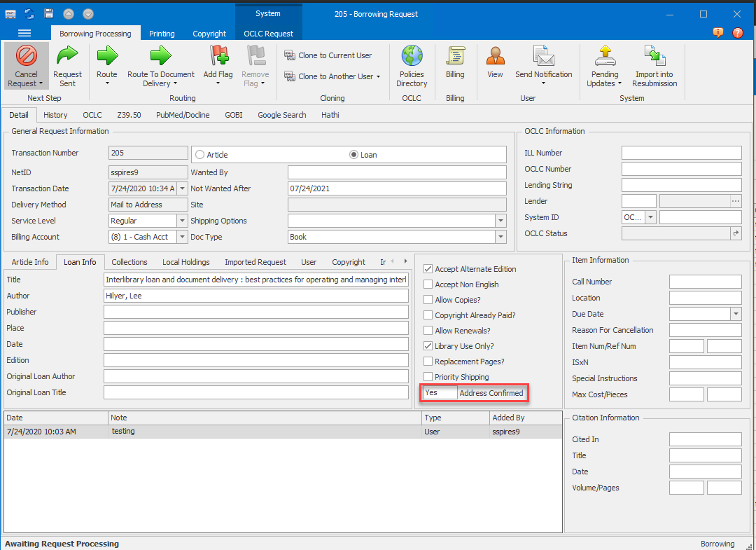The image size is (756, 550).
Task: Open the Doc Type dropdown
Action: click(500, 237)
